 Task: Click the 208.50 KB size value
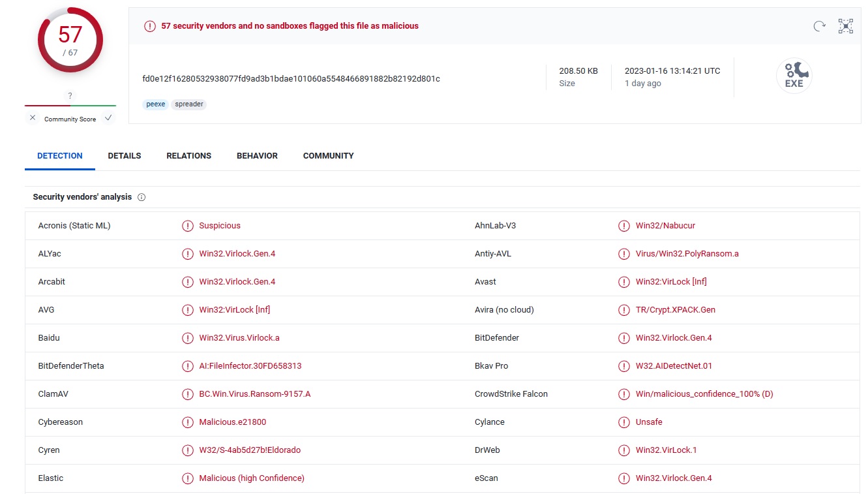(578, 71)
